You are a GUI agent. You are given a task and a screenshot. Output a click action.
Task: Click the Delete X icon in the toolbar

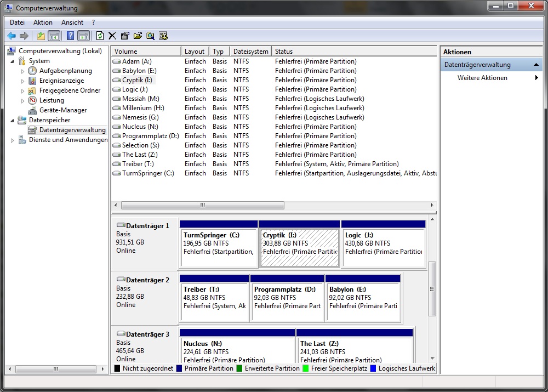coord(112,36)
